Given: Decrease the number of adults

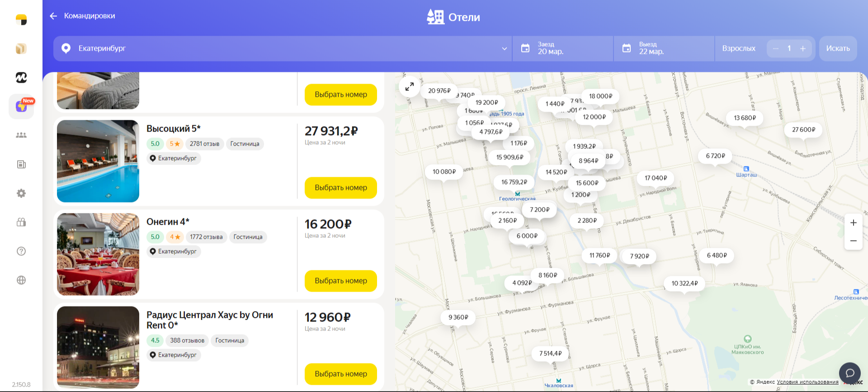Looking at the screenshot, I should [776, 48].
